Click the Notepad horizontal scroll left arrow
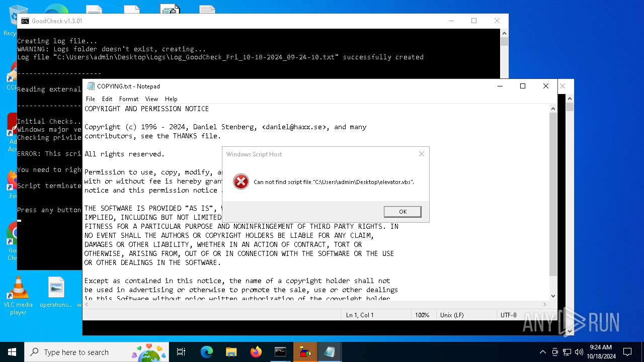The image size is (644, 362). [x=87, y=304]
